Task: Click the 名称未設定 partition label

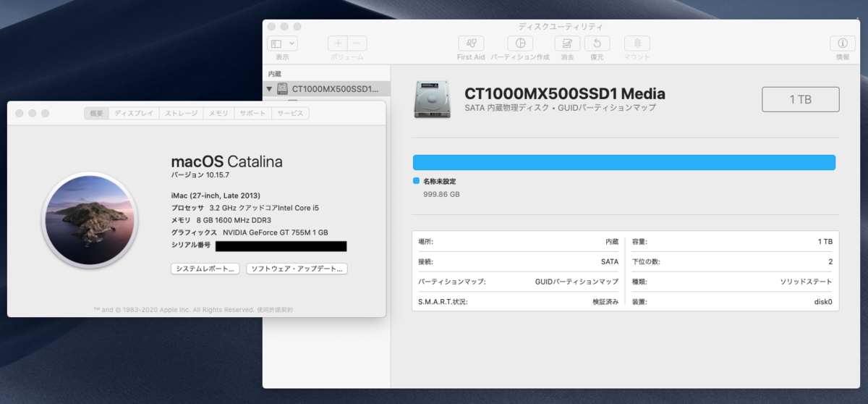Action: click(x=440, y=181)
